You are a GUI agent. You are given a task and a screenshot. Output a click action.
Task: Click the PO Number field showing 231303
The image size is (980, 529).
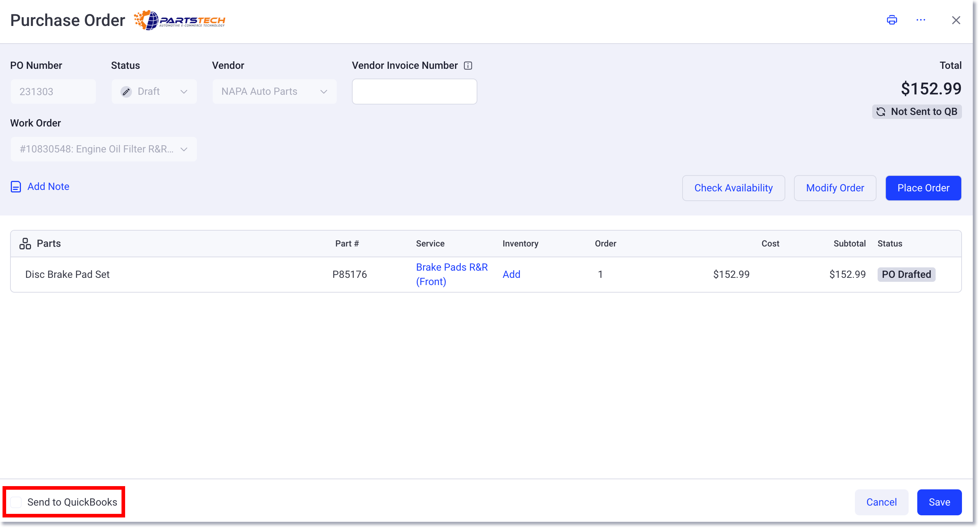(53, 91)
